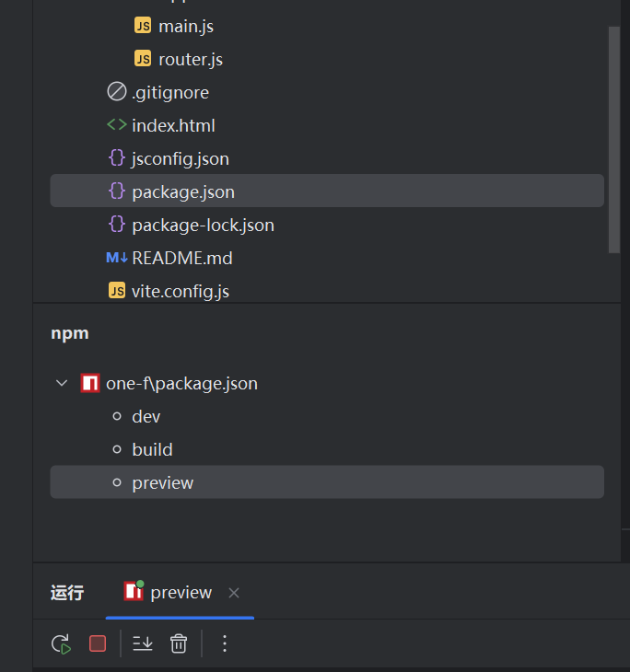Click the README.md markdown icon
Image resolution: width=630 pixels, height=672 pixels.
point(117,258)
